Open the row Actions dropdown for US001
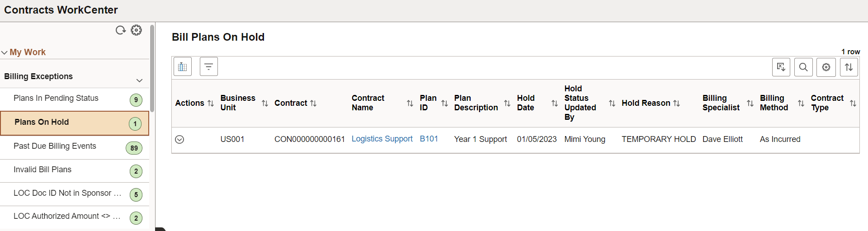This screenshot has width=868, height=231. [x=179, y=139]
